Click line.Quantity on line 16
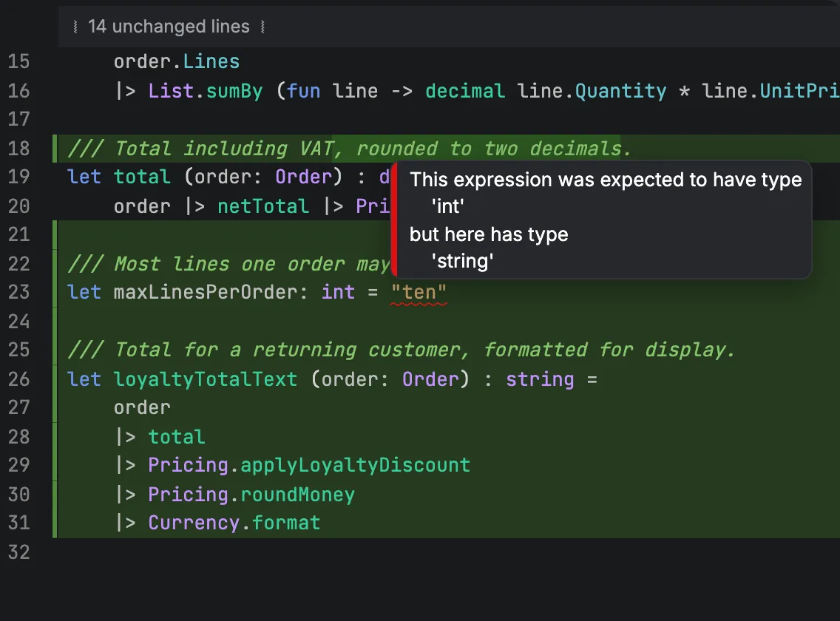 592,91
